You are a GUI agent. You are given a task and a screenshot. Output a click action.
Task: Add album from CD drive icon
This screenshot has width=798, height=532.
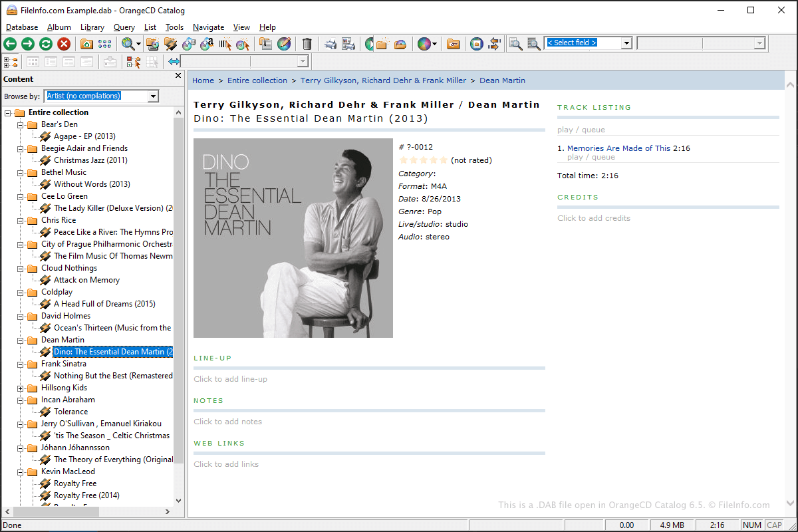(x=152, y=44)
